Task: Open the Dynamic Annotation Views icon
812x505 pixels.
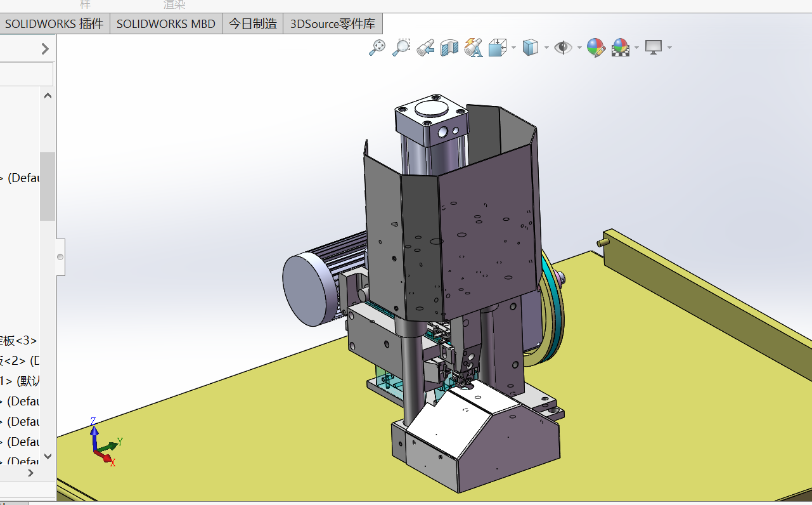Action: pyautogui.click(x=474, y=48)
